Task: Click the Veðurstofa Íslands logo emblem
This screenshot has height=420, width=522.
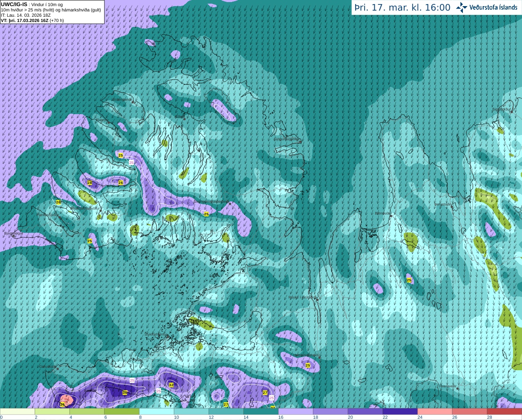Action: click(462, 7)
